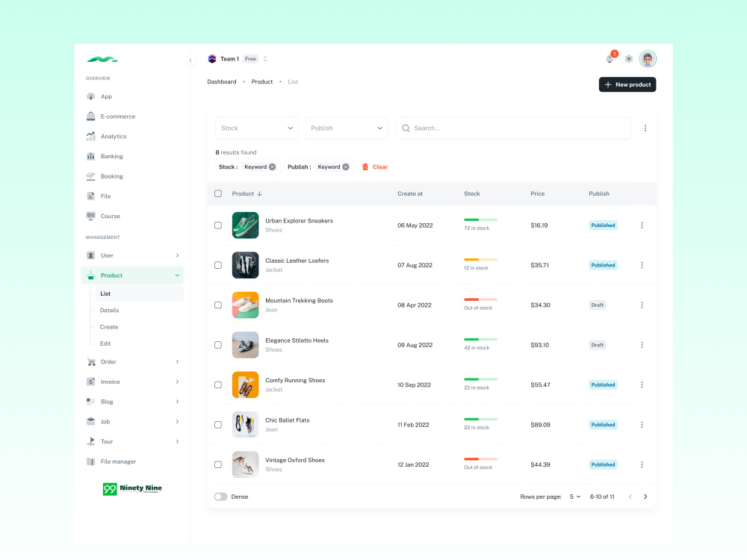Check the Urban Explorer Sneakers row
The image size is (747, 560).
coord(218,225)
